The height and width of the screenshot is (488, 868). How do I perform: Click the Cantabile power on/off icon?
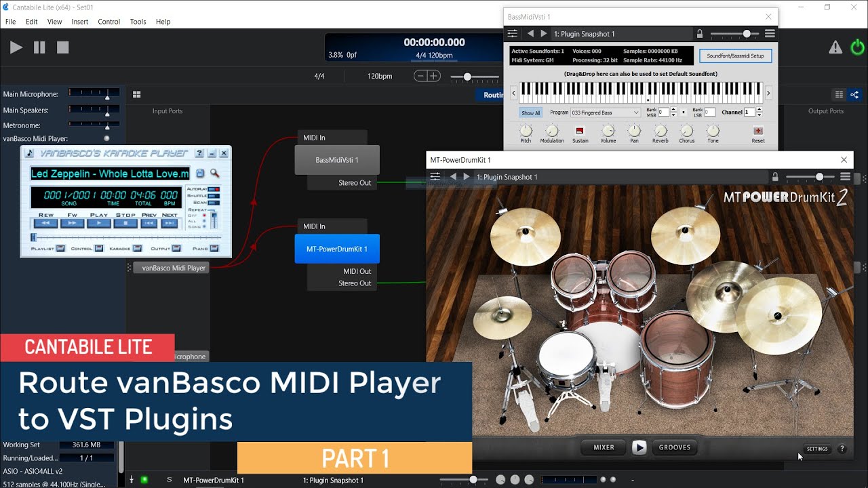[x=857, y=47]
